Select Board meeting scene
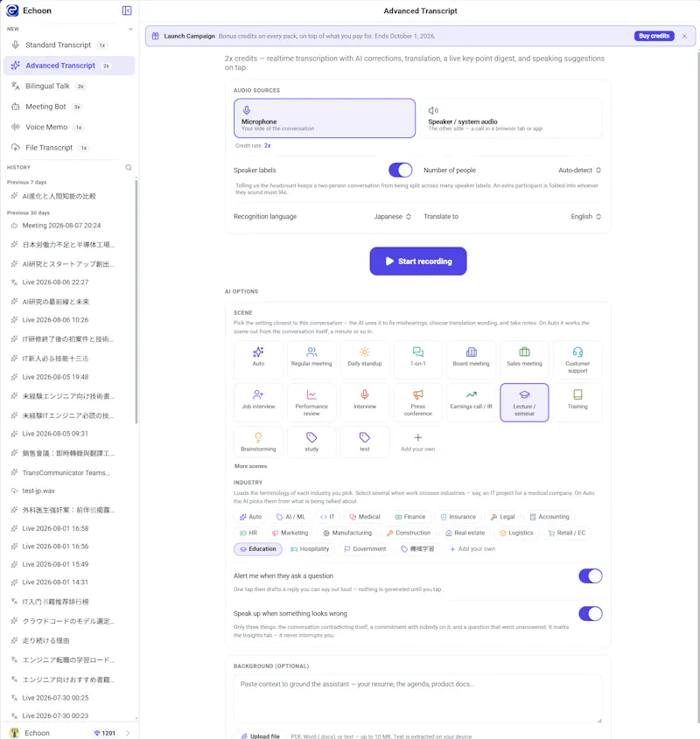Screen dimensions: 700x739 coord(472,359)
